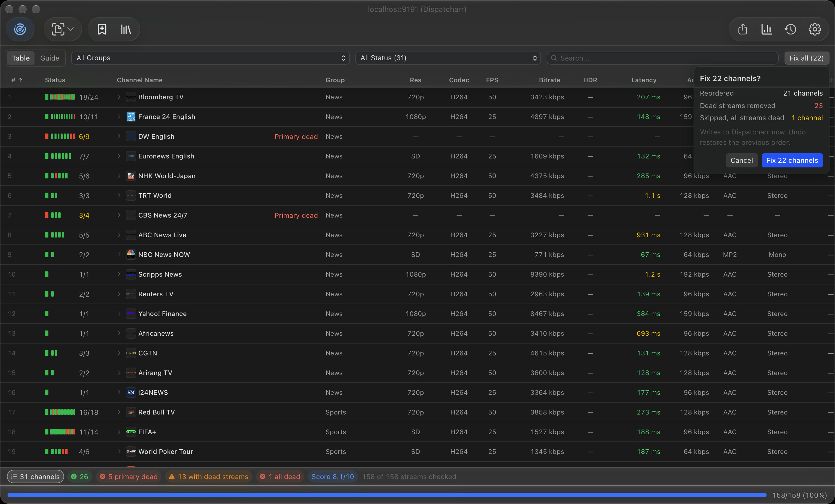Toggle the 5 primary dead filter
Viewport: 835px width, 504px height.
[x=129, y=476]
